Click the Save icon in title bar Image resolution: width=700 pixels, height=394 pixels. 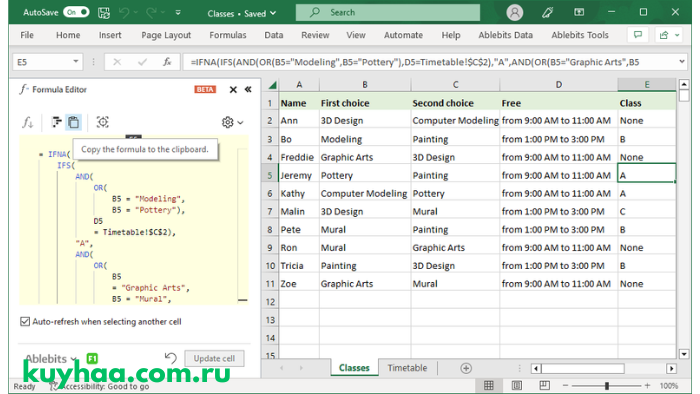click(x=104, y=12)
